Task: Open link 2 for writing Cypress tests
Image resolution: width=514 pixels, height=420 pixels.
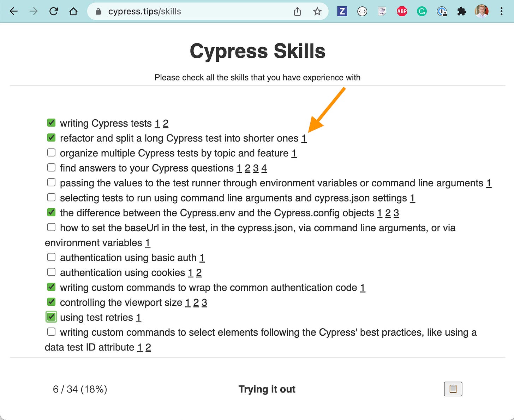Action: click(x=166, y=124)
